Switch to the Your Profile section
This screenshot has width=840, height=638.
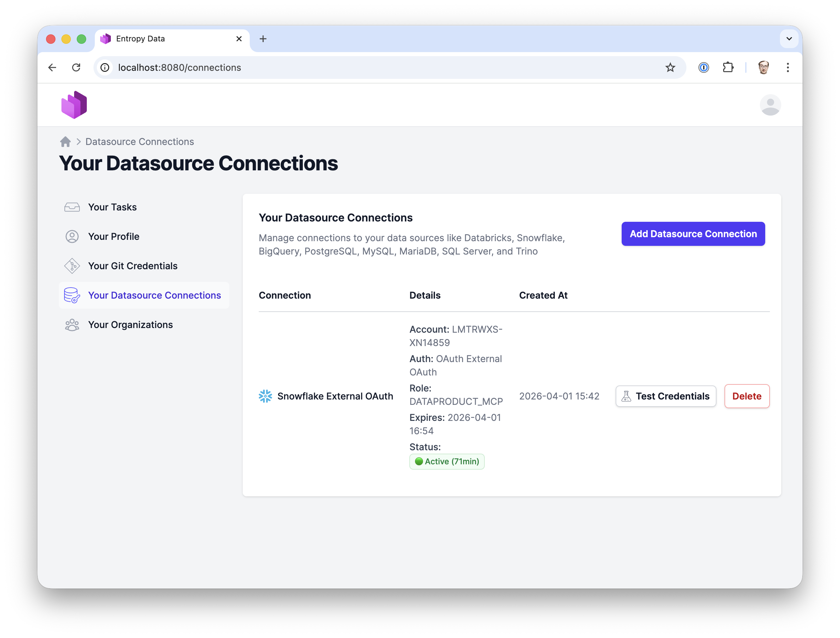coord(114,236)
